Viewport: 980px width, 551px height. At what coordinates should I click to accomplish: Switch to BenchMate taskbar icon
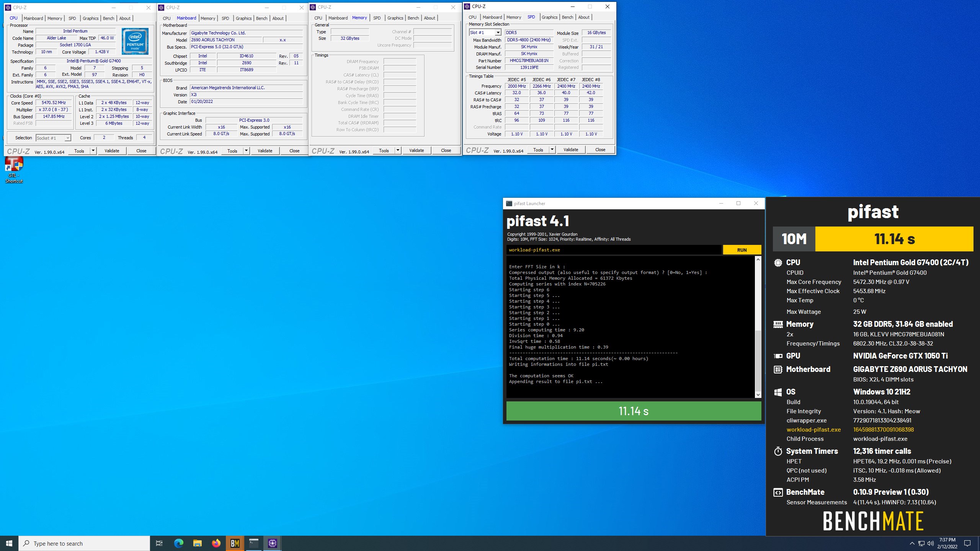235,543
